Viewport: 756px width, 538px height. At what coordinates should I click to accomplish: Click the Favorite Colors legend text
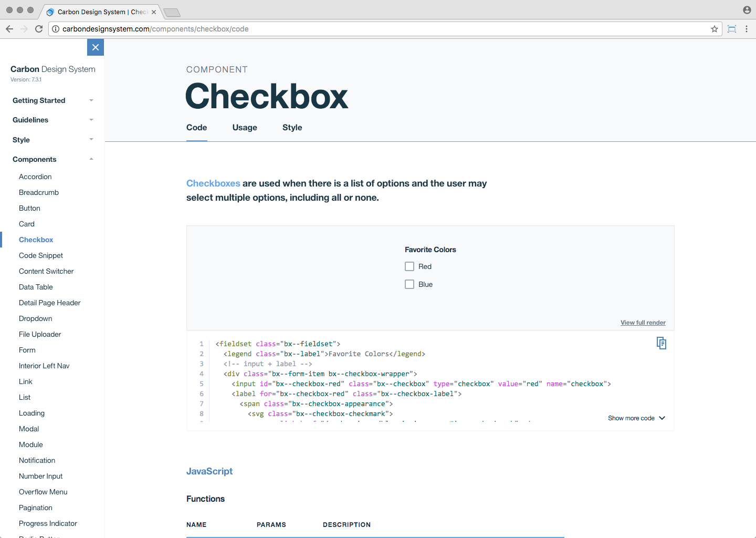(430, 250)
